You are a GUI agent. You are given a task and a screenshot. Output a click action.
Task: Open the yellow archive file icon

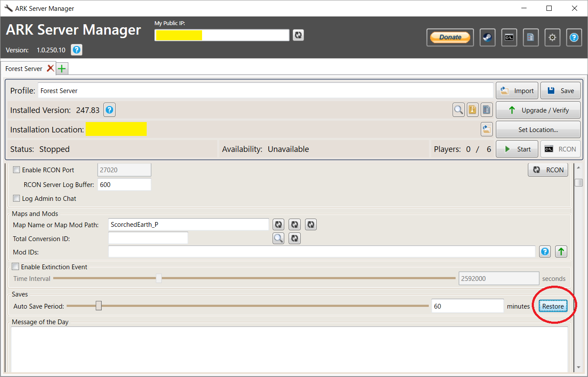472,110
